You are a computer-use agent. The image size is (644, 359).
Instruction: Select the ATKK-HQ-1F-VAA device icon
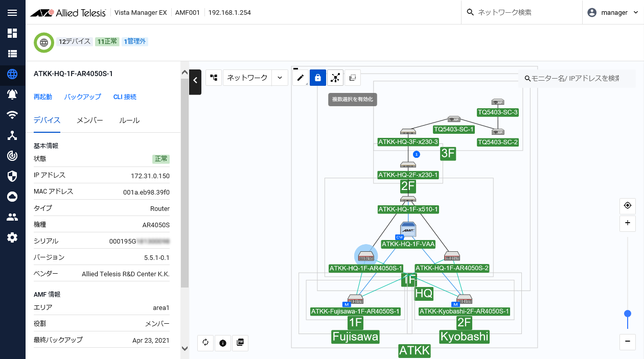(408, 230)
